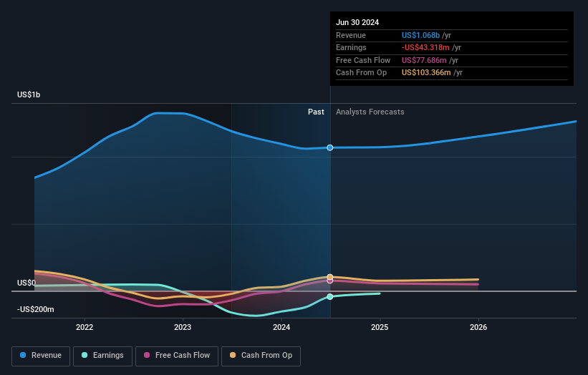Click the 2024 x-axis label
Image resolution: width=588 pixels, height=375 pixels.
(x=281, y=328)
